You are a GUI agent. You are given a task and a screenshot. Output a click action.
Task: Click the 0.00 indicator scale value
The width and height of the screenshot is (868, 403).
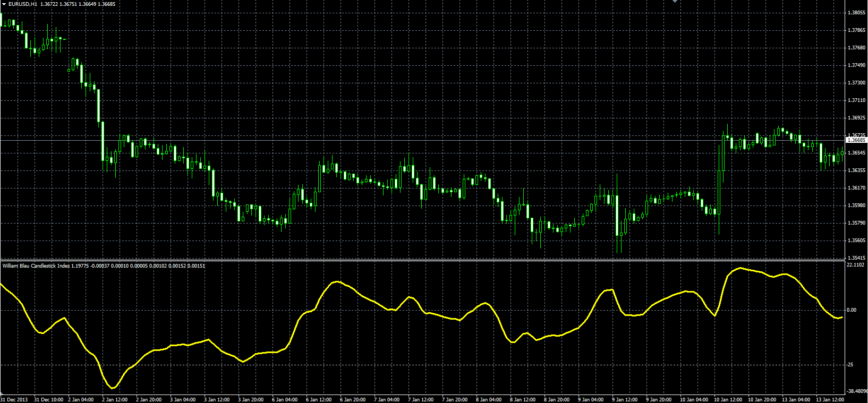[x=851, y=310]
